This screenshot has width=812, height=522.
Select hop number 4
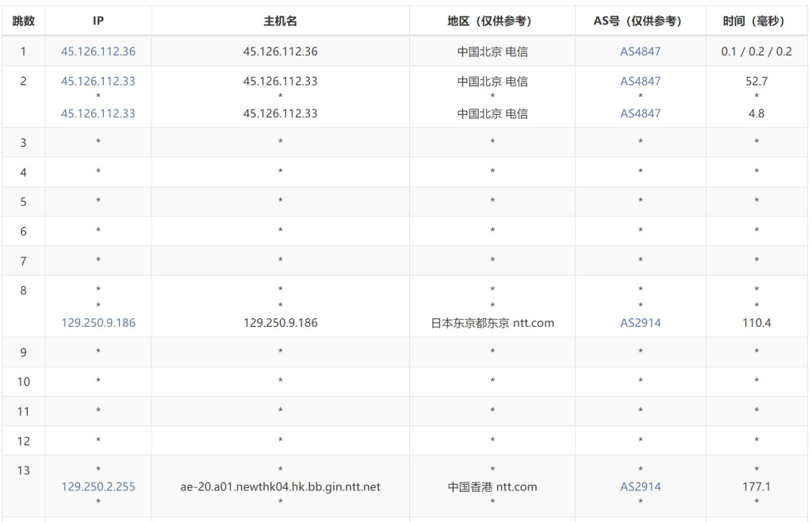pyautogui.click(x=23, y=172)
